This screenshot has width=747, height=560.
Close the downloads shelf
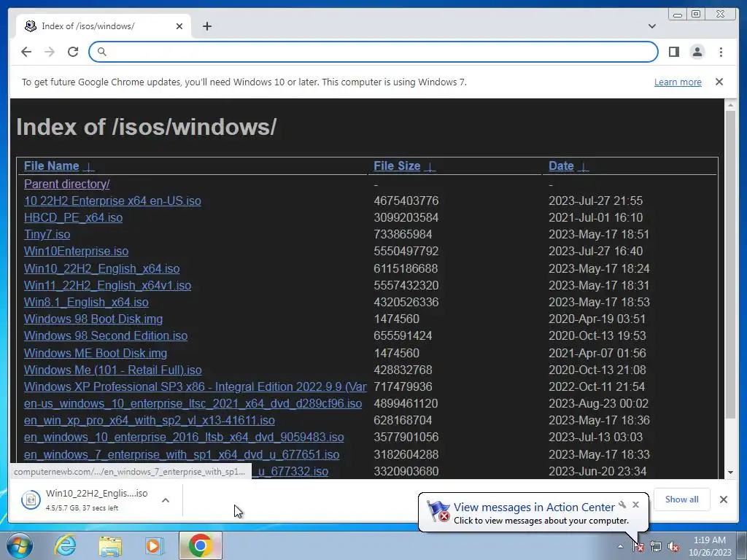(723, 499)
